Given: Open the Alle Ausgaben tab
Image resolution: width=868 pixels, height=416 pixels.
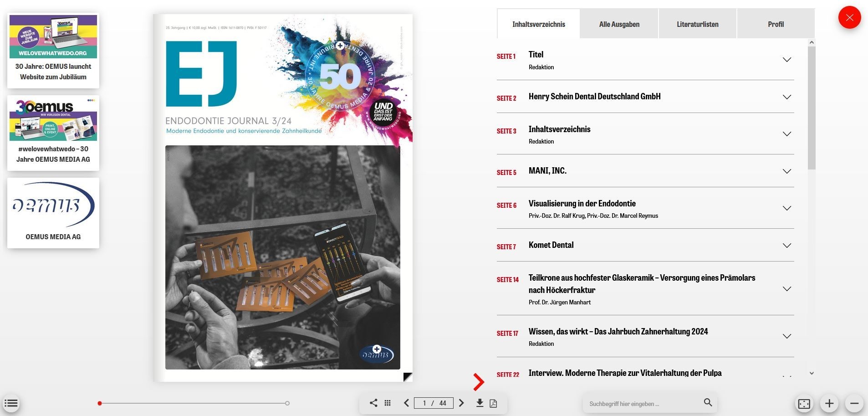Looking at the screenshot, I should coord(619,24).
